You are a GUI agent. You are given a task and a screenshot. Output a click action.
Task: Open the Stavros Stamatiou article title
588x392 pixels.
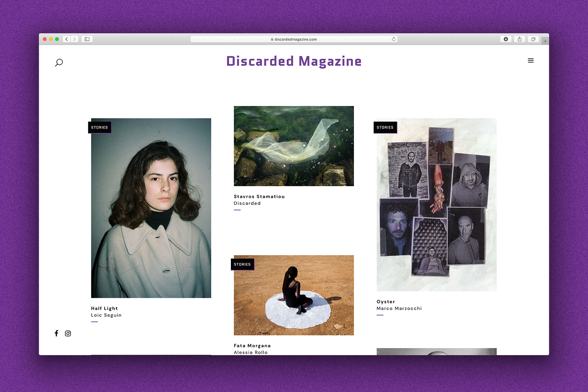tap(259, 196)
